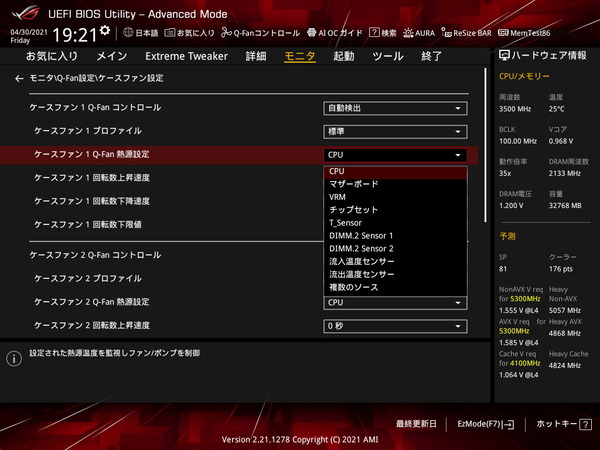
Task: Choose DIMM.2 Sensor 1 option
Action: coord(395,236)
